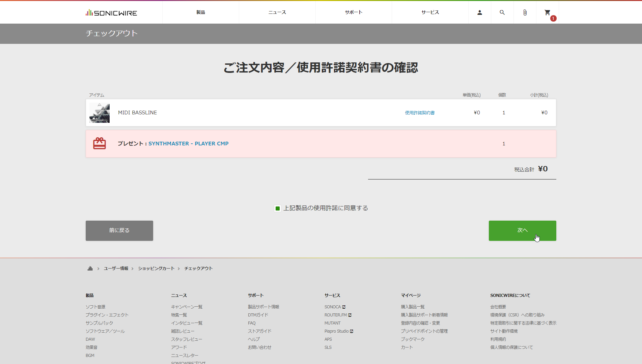Open footer link ソフトウェア／ツール
Viewport: 642px width, 364px height.
click(x=105, y=331)
